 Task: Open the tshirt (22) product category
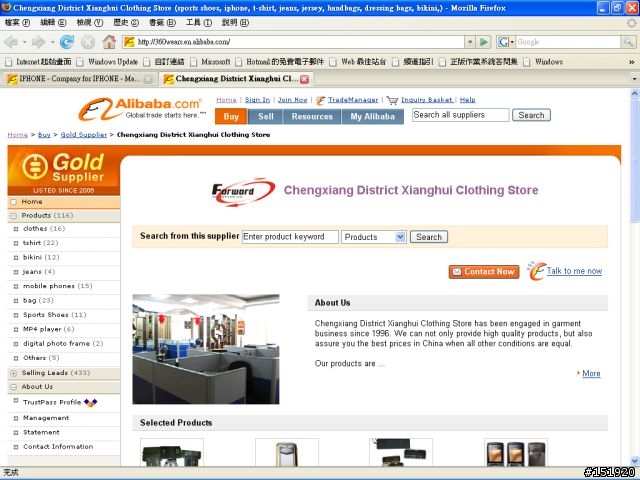[40, 243]
